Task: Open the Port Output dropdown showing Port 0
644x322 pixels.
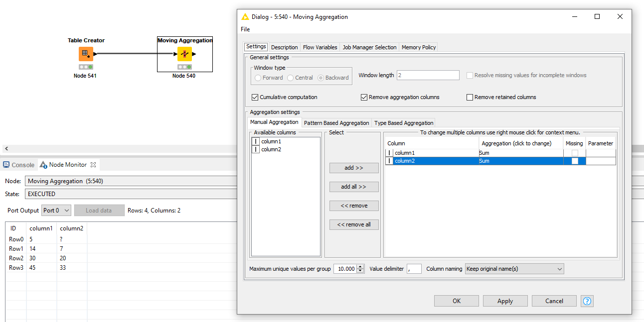Action: (56, 210)
